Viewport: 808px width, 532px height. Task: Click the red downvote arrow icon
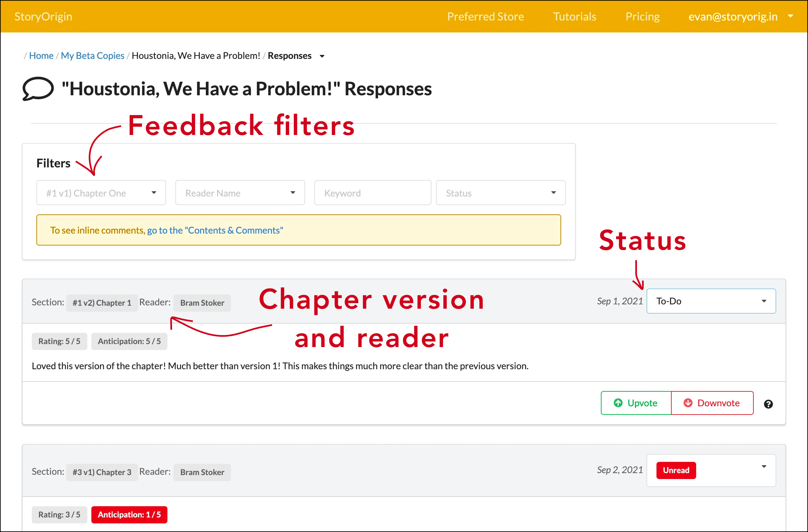click(x=688, y=403)
